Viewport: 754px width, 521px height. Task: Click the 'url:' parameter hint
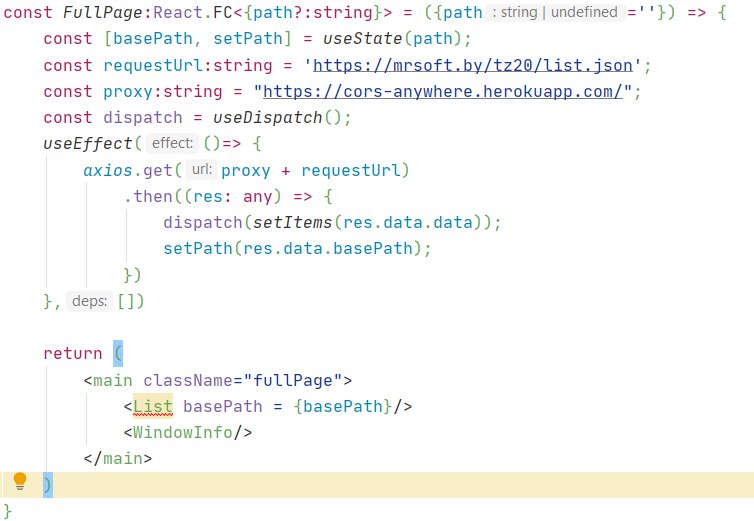pyautogui.click(x=201, y=170)
